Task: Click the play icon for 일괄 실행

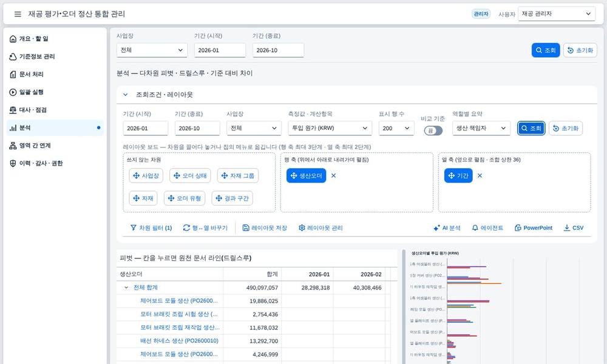Action: pyautogui.click(x=13, y=92)
